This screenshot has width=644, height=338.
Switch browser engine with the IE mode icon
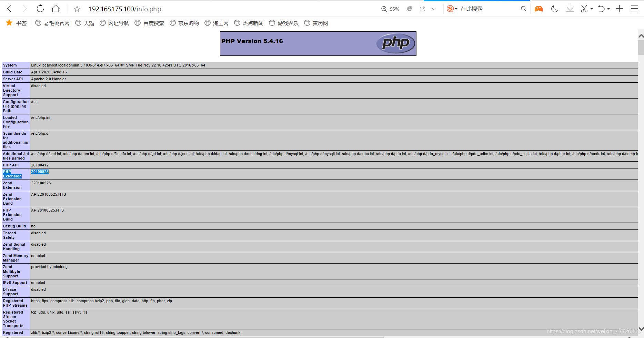(409, 9)
